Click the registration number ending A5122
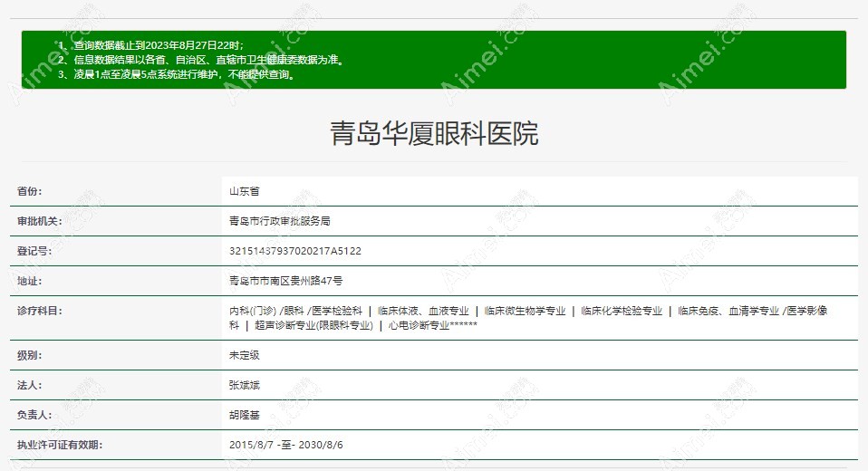This screenshot has height=471, width=868. 295,251
